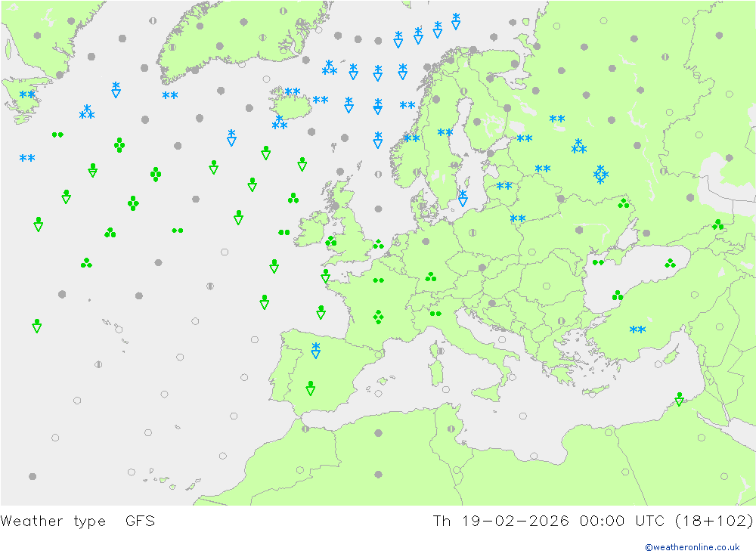Click the blue snow symbol over Iceland's north coast
The height and width of the screenshot is (554, 756).
pyautogui.click(x=292, y=91)
